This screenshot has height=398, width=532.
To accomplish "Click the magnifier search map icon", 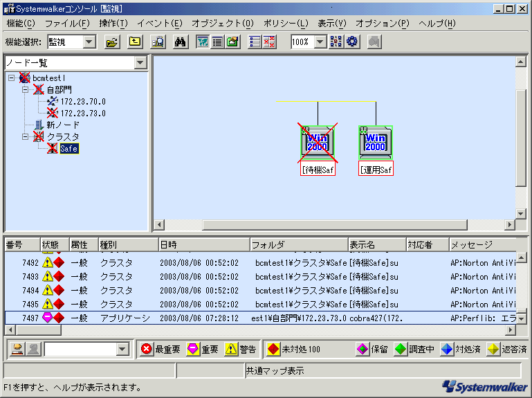I will [x=158, y=42].
